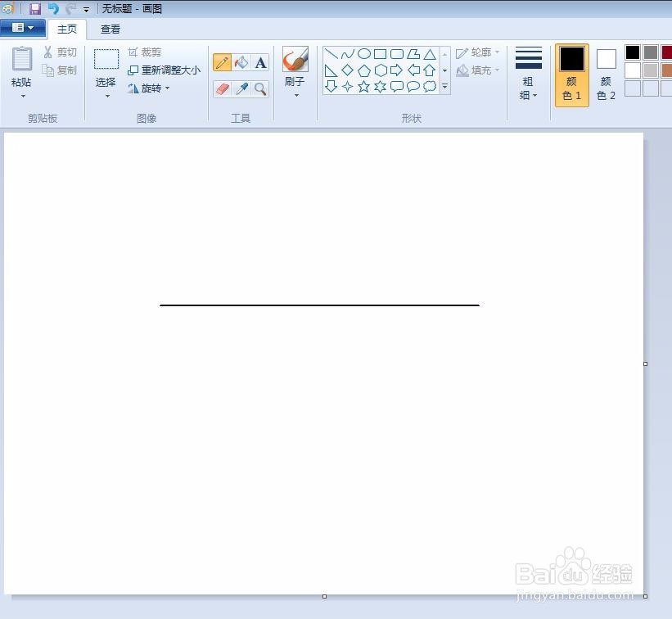Select the Pencil tool
Screen dimensions: 672x619
click(222, 62)
